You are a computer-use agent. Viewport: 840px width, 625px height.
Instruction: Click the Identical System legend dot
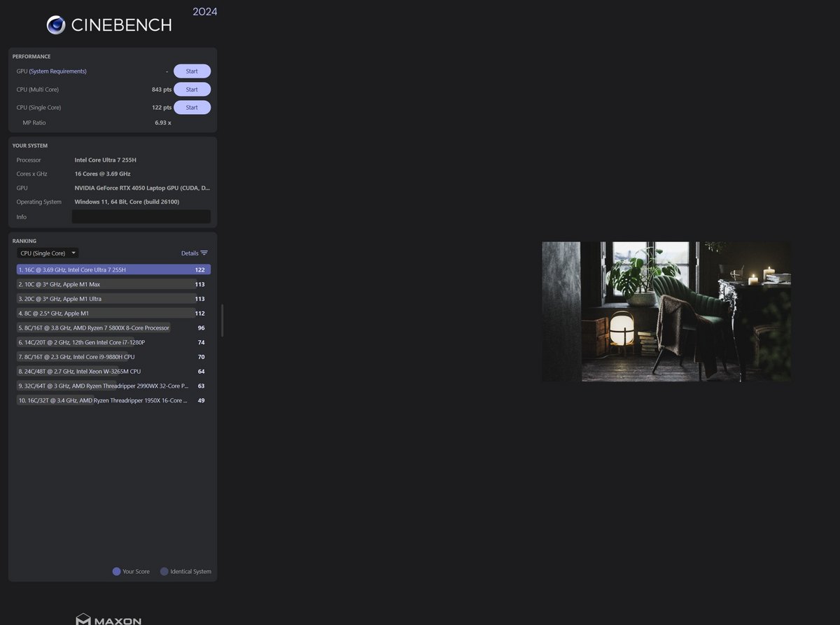coord(164,571)
